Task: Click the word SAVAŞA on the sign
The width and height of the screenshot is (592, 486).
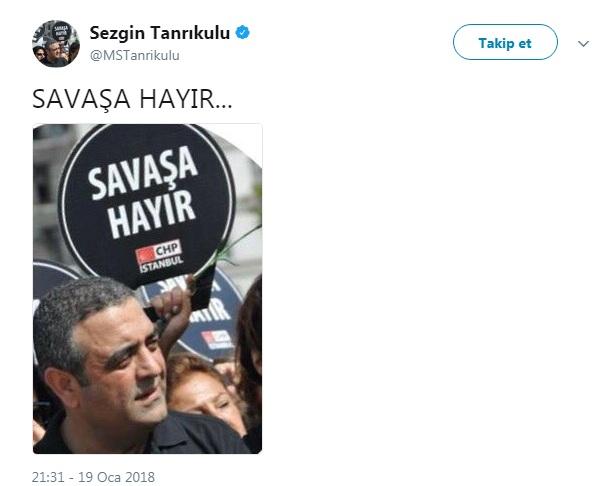Action: pos(143,172)
